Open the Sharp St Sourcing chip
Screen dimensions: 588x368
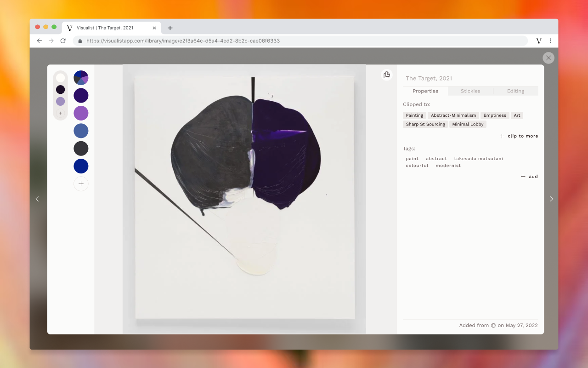point(425,124)
